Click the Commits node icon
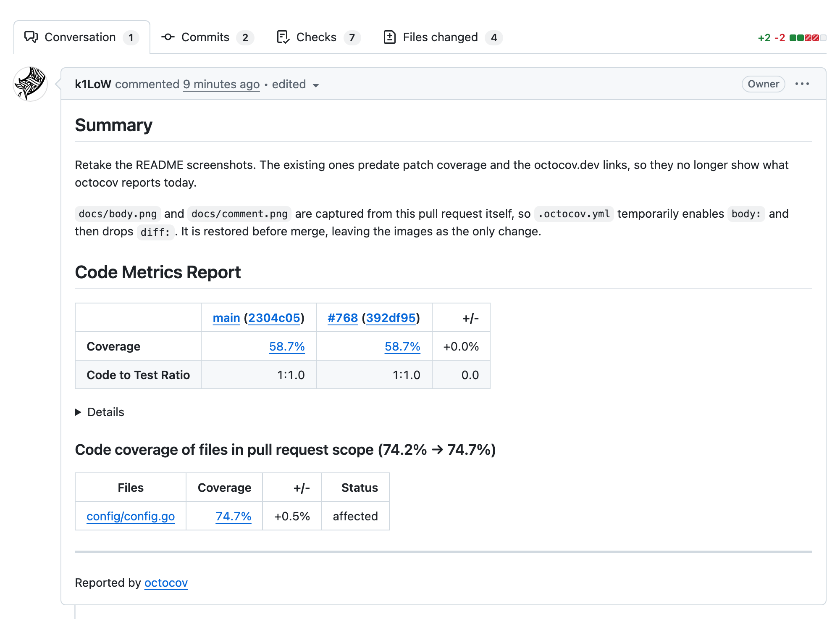 (168, 37)
